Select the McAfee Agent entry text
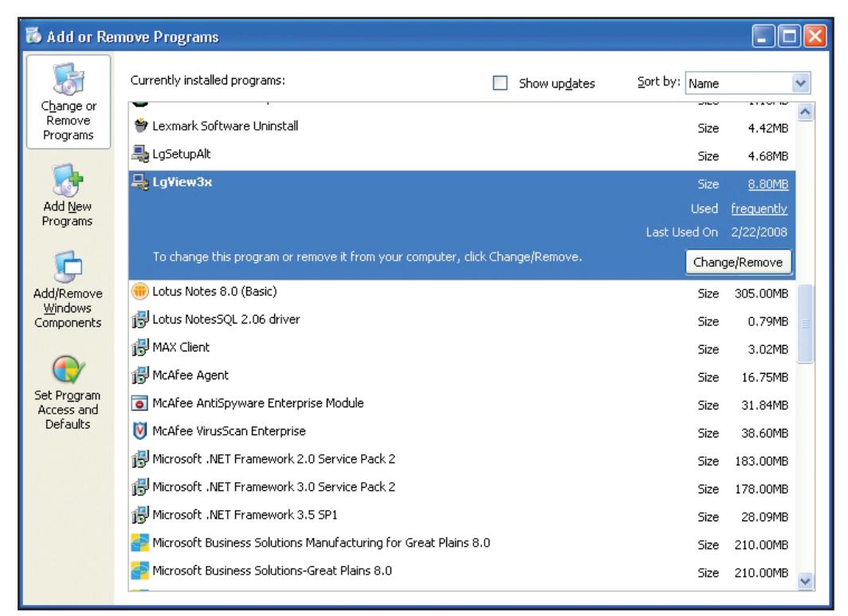 [x=190, y=375]
